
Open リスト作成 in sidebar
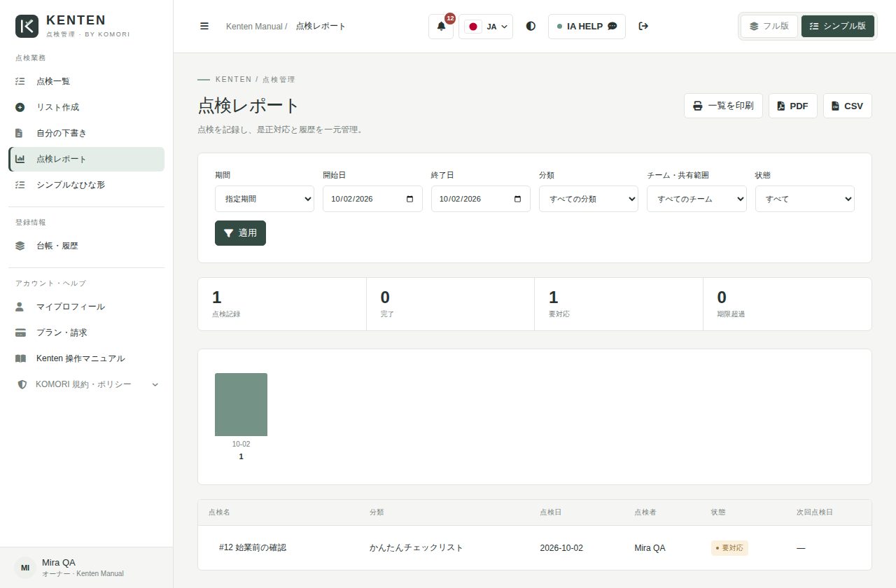[87, 107]
